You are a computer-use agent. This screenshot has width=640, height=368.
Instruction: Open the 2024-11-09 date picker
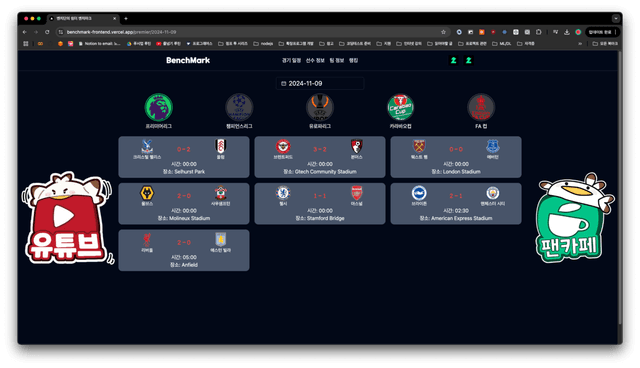(320, 83)
